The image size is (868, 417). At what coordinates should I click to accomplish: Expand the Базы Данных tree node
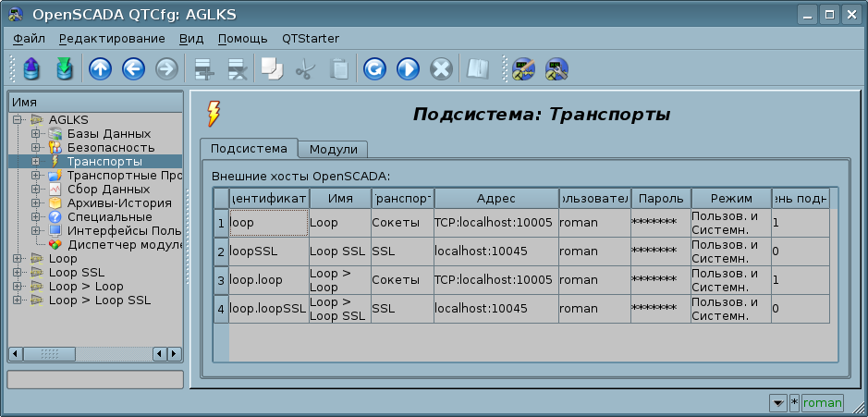click(35, 134)
